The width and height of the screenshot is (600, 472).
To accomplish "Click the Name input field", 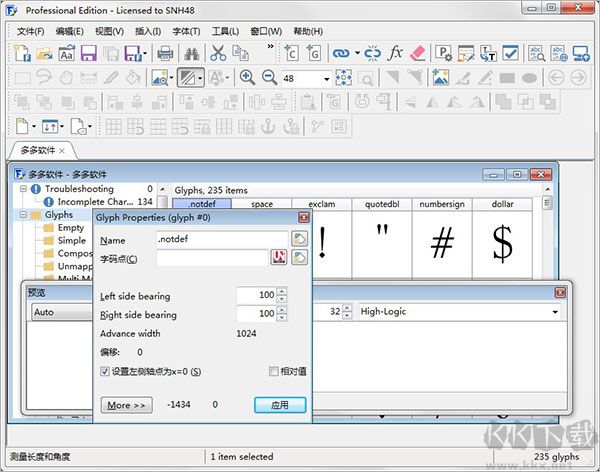I will [221, 240].
